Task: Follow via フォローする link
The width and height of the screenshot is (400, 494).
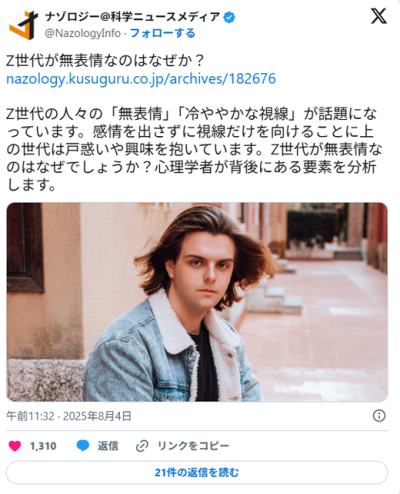Action: [x=162, y=33]
